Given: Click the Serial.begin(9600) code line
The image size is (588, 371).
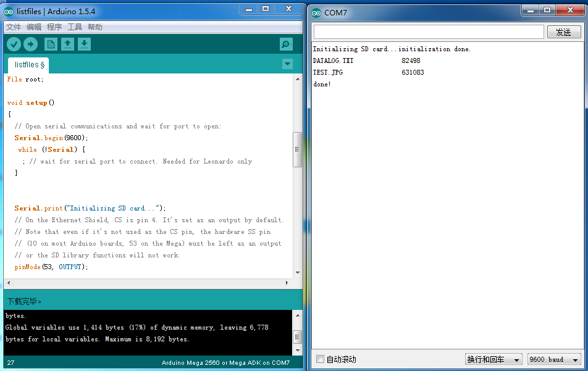Looking at the screenshot, I should (x=51, y=138).
